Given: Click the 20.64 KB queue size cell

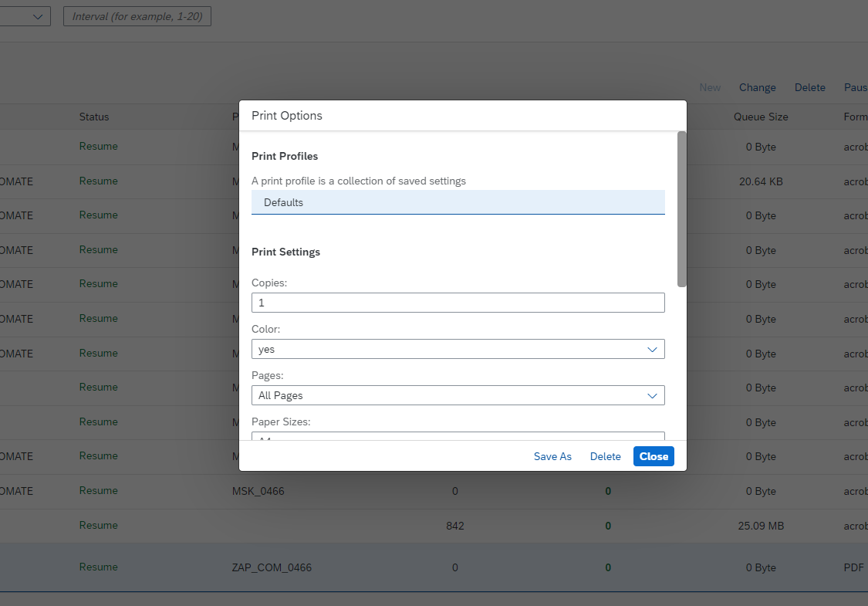Looking at the screenshot, I should pos(761,181).
